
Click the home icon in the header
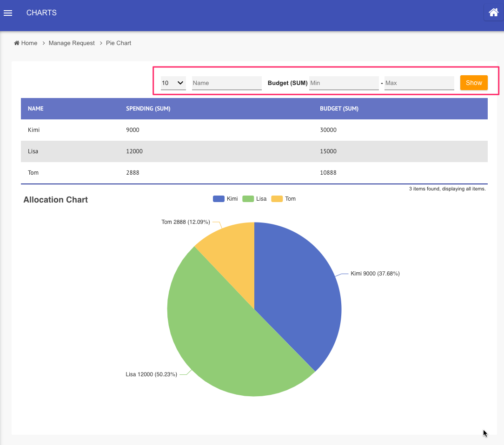493,13
